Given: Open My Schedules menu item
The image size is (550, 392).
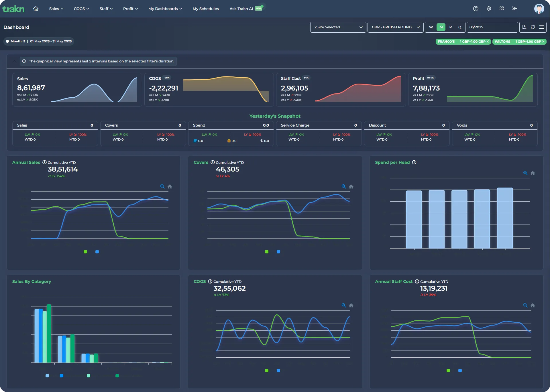Looking at the screenshot, I should click(206, 9).
